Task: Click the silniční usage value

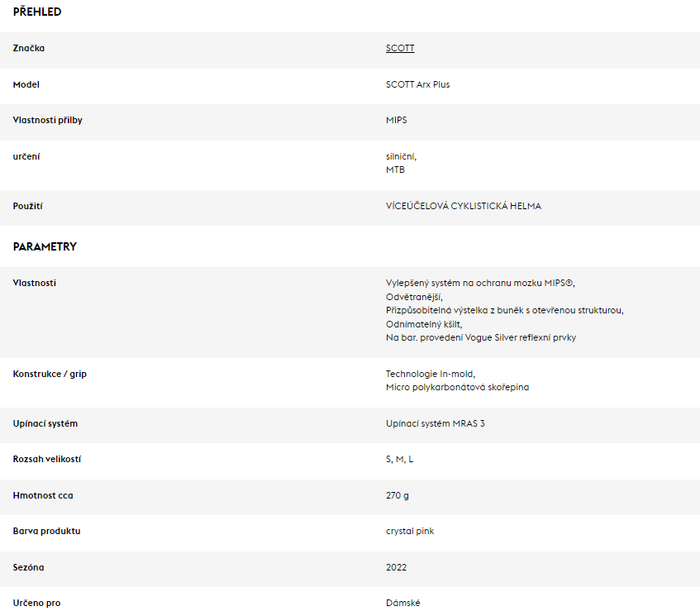Action: pyautogui.click(x=401, y=156)
